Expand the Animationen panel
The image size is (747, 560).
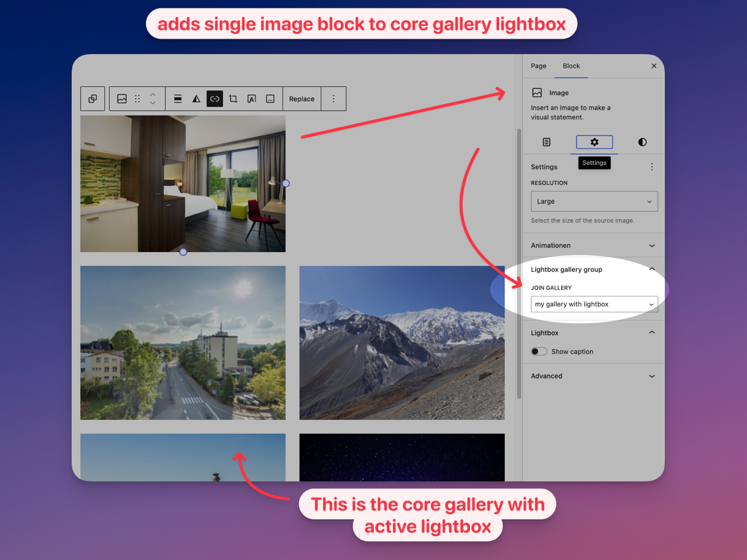(x=594, y=246)
